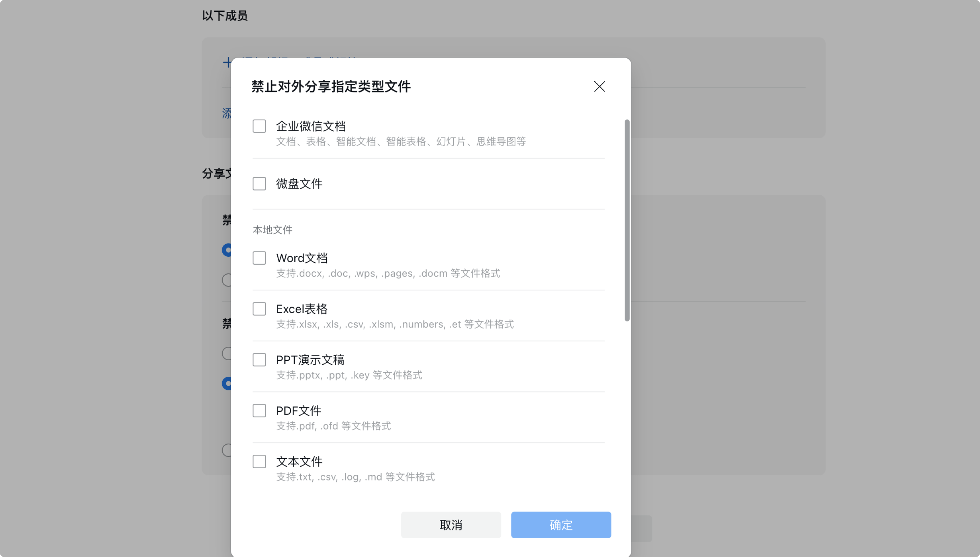Image resolution: width=980 pixels, height=557 pixels.
Task: Click the Word文档 label text
Action: click(302, 258)
